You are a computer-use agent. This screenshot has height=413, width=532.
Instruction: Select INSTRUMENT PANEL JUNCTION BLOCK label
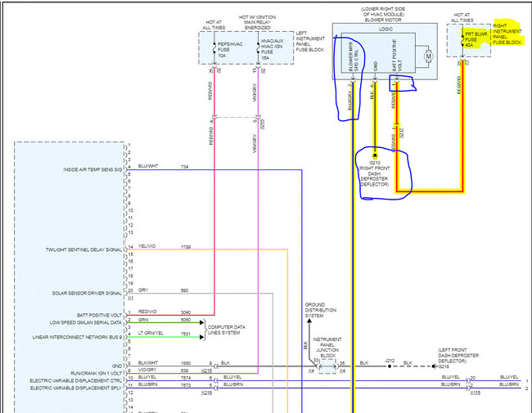[327, 348]
